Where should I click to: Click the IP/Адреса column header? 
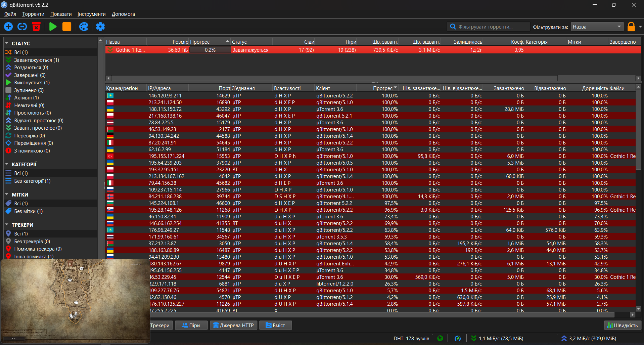[x=168, y=88]
